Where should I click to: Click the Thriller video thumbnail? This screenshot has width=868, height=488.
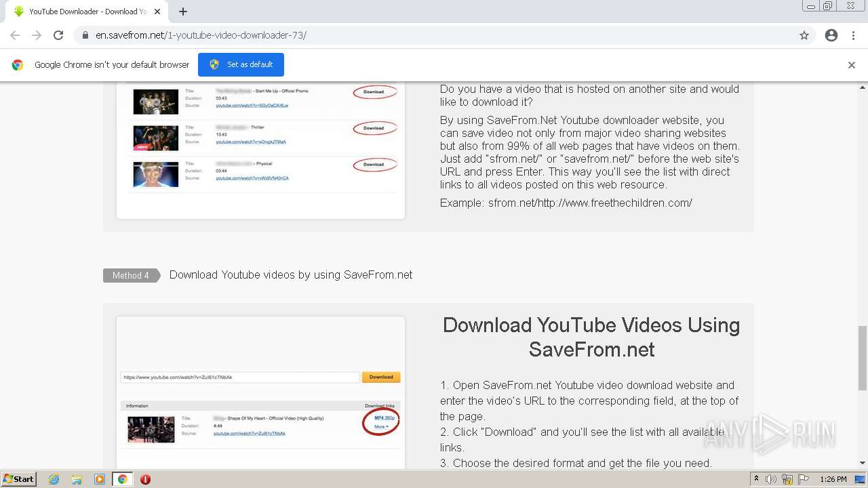(x=156, y=138)
